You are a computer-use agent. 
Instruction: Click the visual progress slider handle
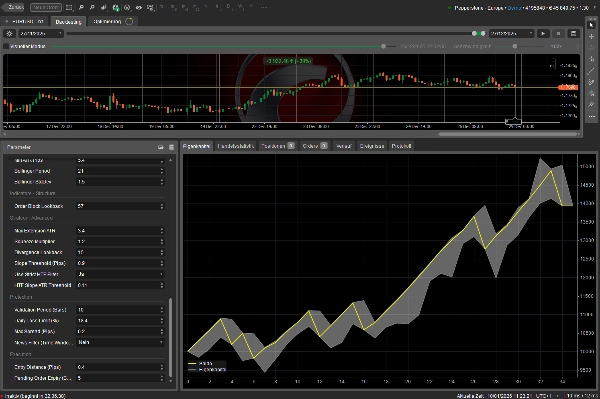click(383, 46)
